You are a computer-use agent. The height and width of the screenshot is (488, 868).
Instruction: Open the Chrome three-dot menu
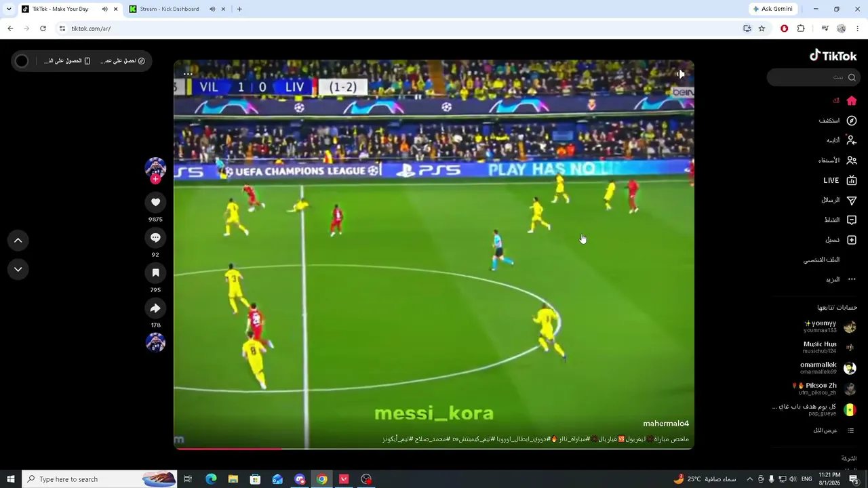(x=858, y=28)
